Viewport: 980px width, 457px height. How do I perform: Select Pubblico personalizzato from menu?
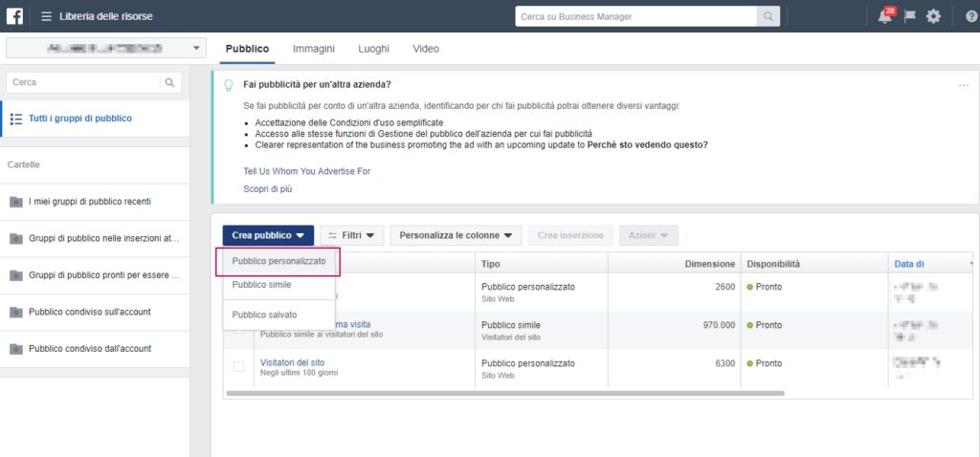point(278,261)
